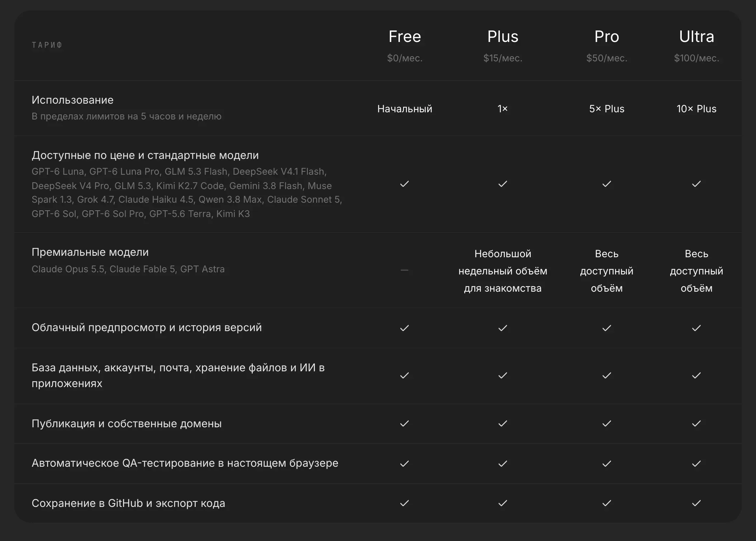Click Pro checkmark in Публикация row
The height and width of the screenshot is (541, 756).
(606, 423)
